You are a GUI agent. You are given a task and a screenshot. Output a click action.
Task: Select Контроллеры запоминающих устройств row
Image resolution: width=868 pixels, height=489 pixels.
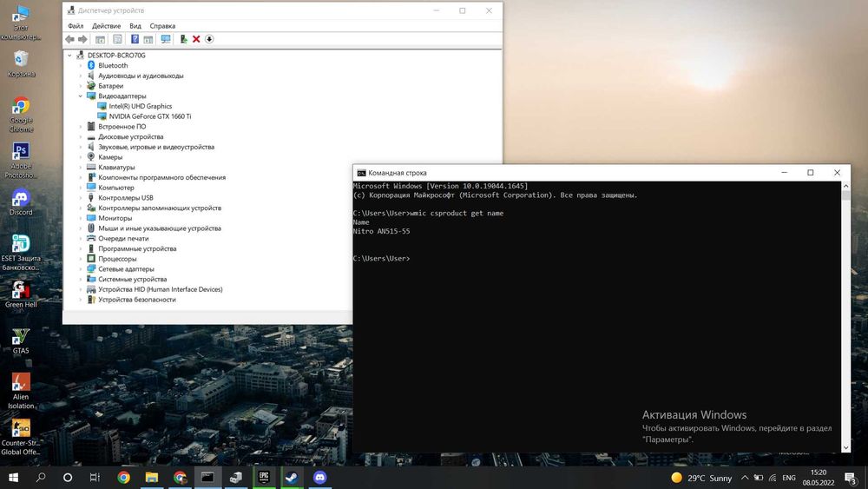click(x=160, y=208)
